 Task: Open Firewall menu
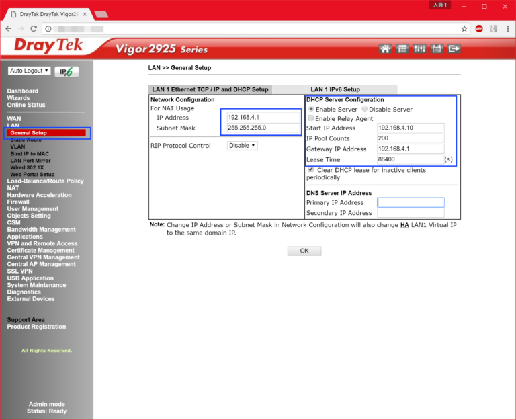tap(18, 202)
